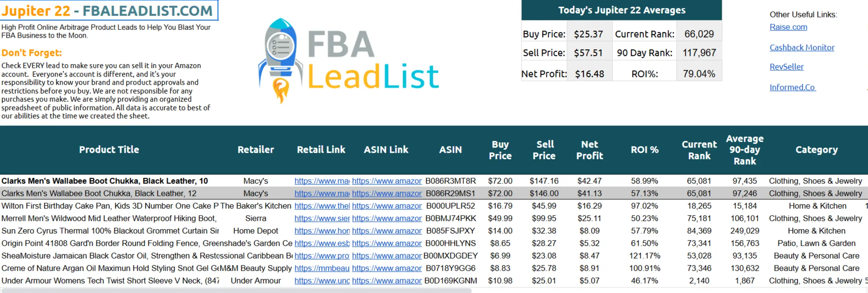
Task: Open Home Depot retail link for Sun Zero curtain
Action: tap(322, 231)
